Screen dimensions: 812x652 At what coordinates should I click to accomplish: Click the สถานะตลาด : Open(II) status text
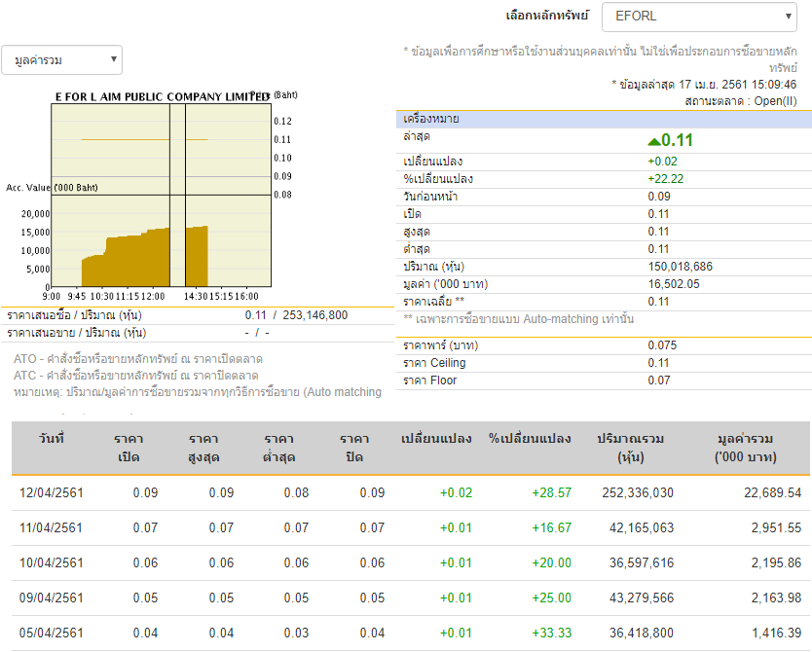[741, 101]
